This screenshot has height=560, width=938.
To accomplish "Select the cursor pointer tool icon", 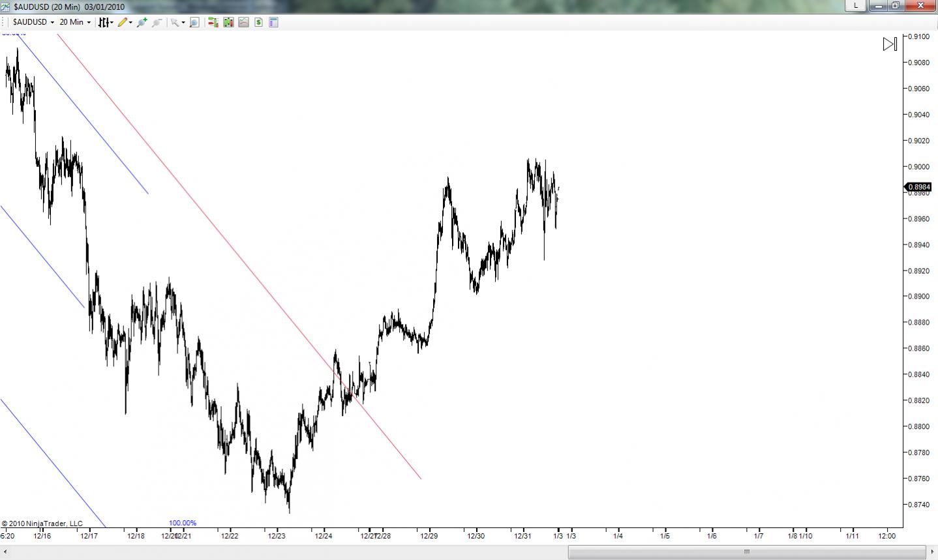I will coord(174,22).
